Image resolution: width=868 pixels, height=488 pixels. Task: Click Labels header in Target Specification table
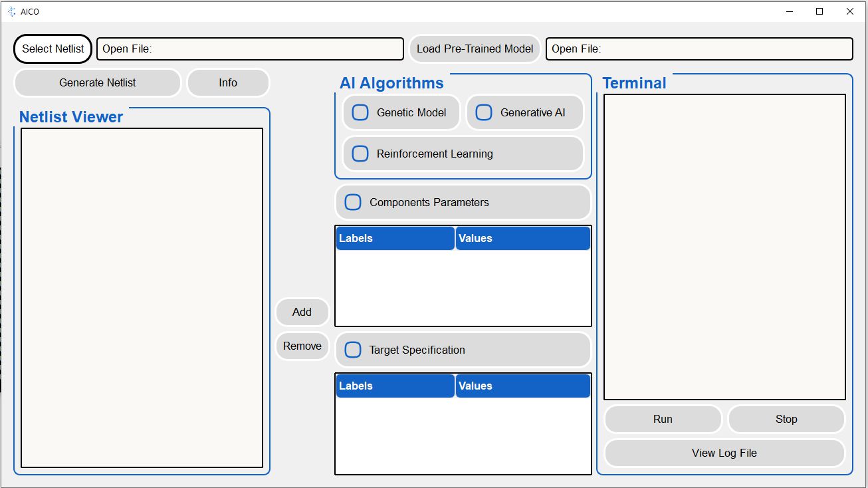pos(395,386)
